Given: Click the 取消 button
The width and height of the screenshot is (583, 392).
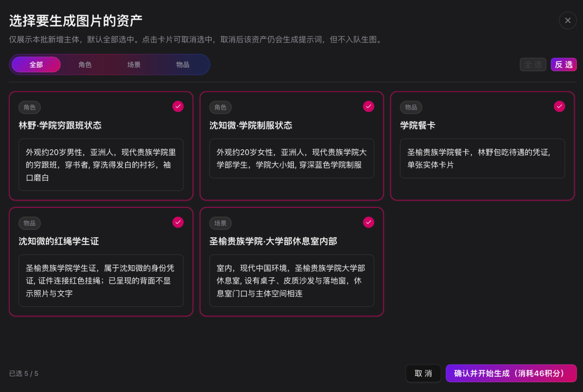Looking at the screenshot, I should [x=423, y=374].
